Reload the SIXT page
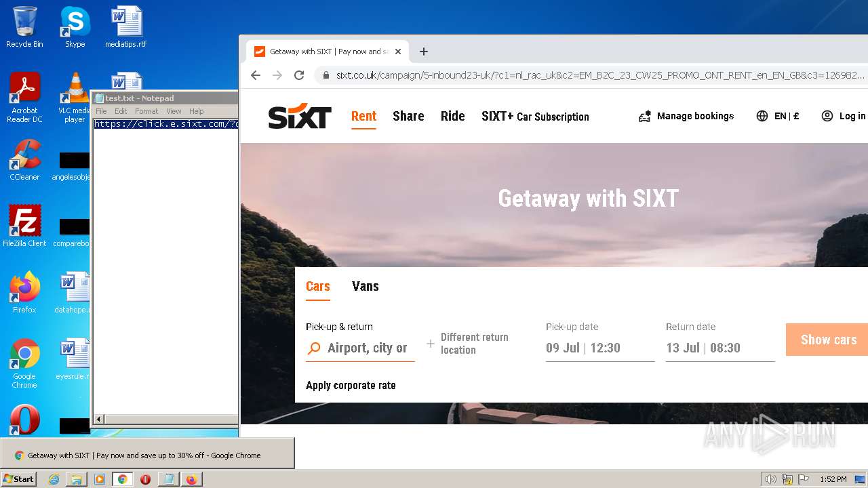 click(299, 75)
